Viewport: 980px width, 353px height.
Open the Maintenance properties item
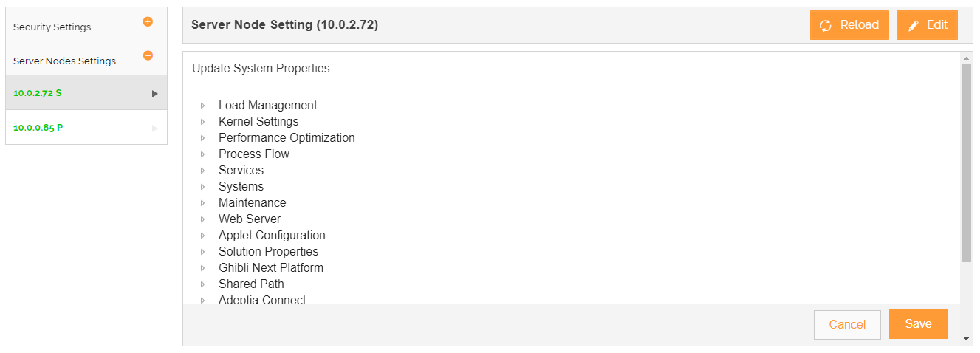pyautogui.click(x=252, y=203)
